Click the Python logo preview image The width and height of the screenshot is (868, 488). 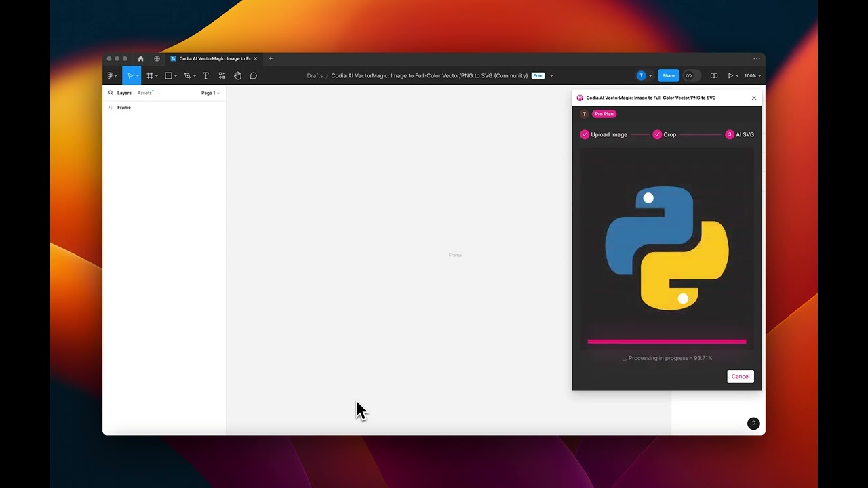click(x=667, y=248)
